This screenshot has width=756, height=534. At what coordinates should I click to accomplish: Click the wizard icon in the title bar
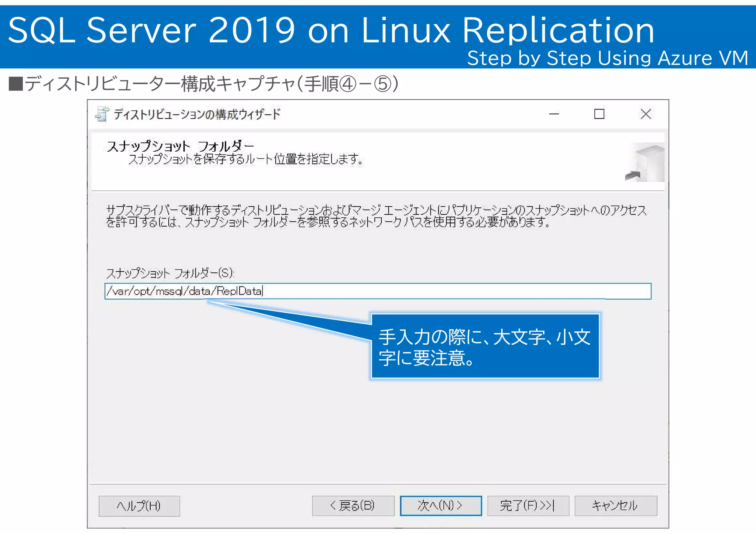coord(102,114)
